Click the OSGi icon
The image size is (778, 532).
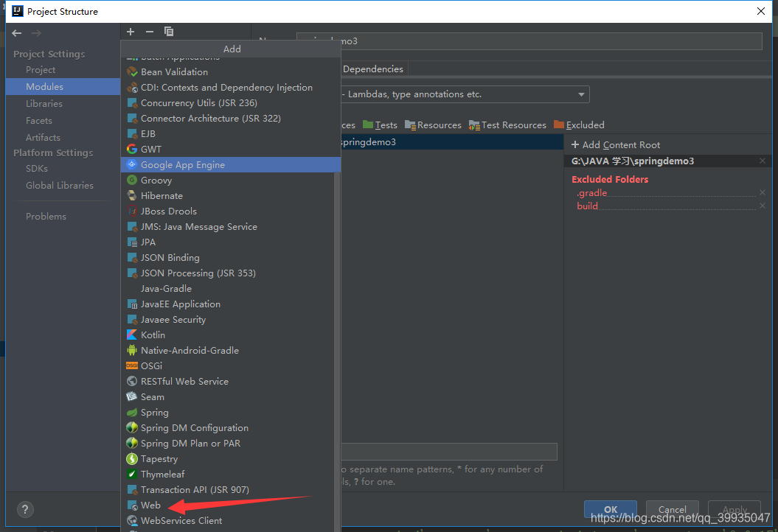(132, 366)
